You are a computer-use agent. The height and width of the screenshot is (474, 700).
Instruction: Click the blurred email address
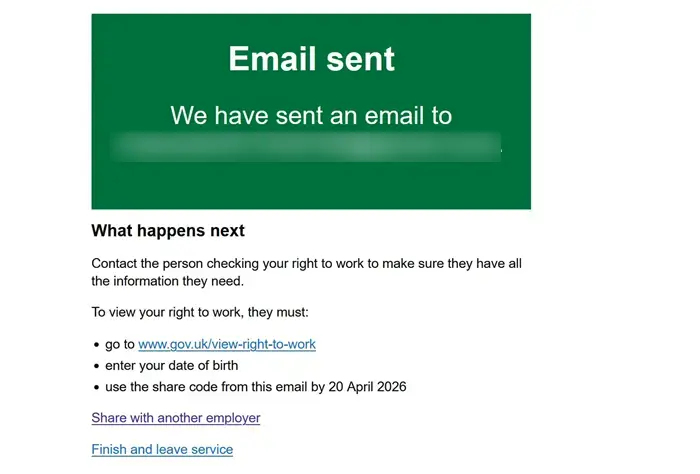306,147
